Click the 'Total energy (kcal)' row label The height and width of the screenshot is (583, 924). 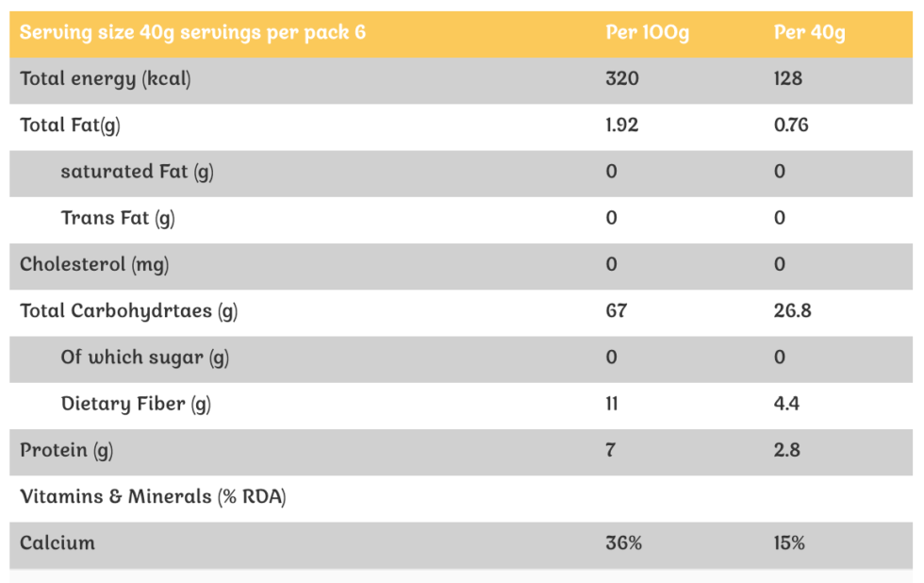[106, 79]
